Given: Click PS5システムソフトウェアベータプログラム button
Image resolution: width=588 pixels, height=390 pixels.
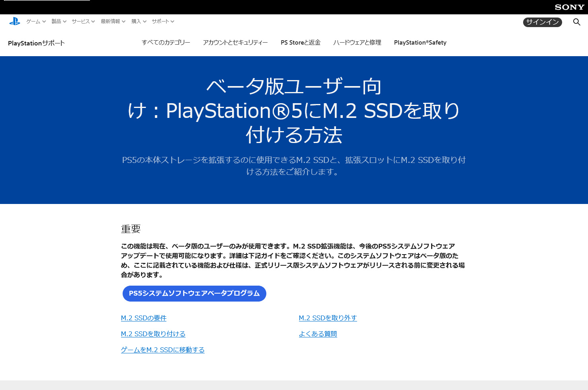Looking at the screenshot, I should coord(194,294).
